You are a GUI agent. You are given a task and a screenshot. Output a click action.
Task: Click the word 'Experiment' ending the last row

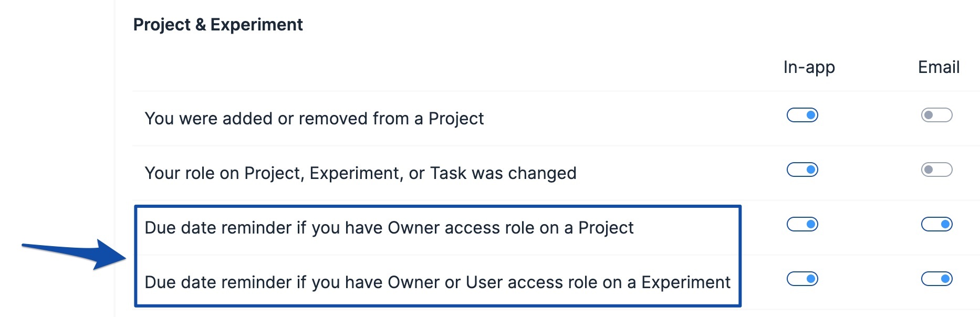pos(685,282)
